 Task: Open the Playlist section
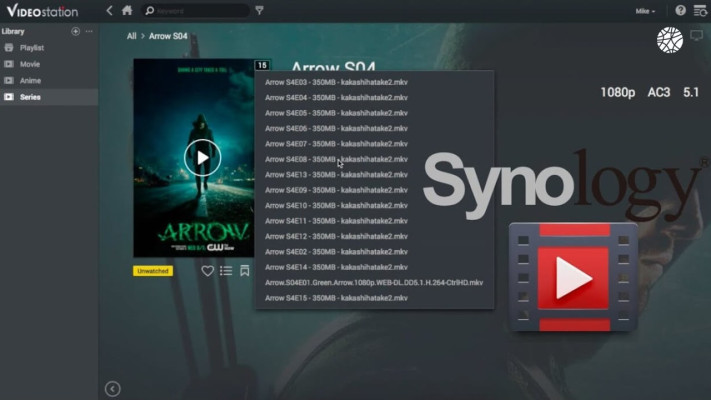(32, 48)
